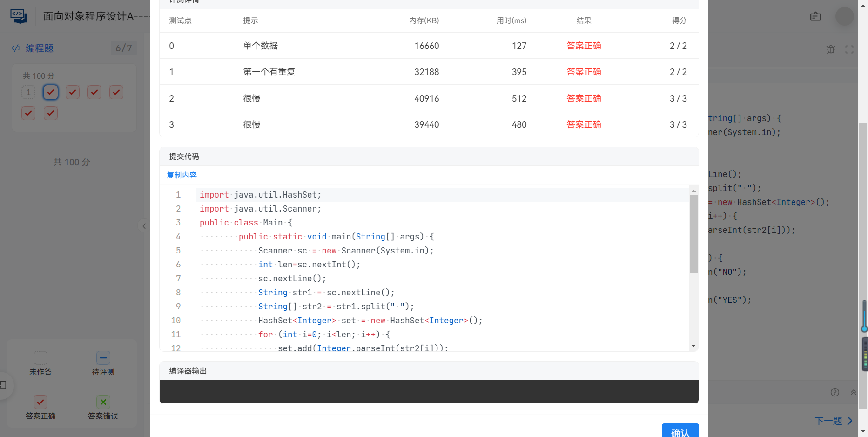Click code line import java.util.Scanner
868x437 pixels.
point(260,209)
